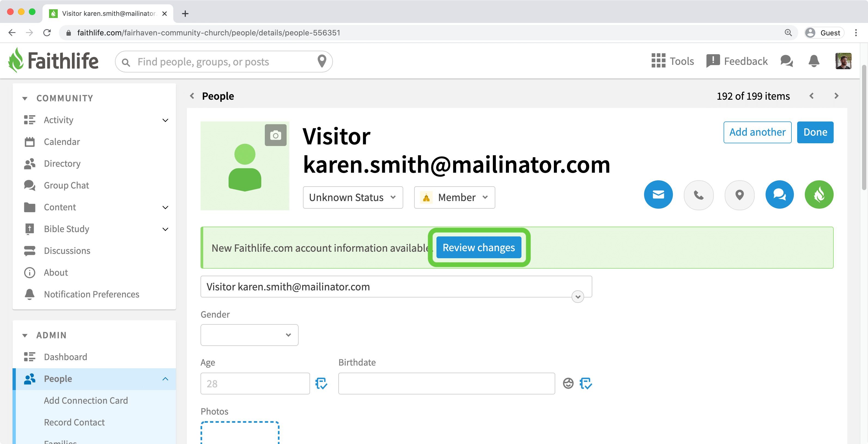The image size is (868, 444).
Task: Click smiley face icon beside Birthdate
Action: tap(568, 383)
